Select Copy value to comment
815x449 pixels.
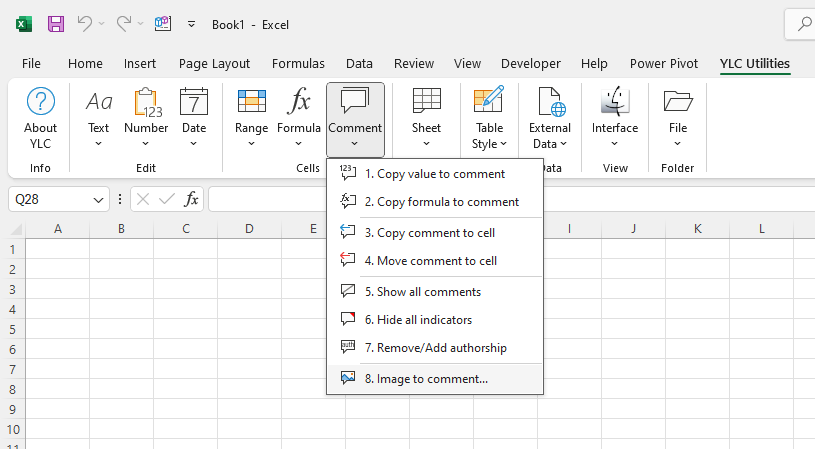(x=434, y=173)
